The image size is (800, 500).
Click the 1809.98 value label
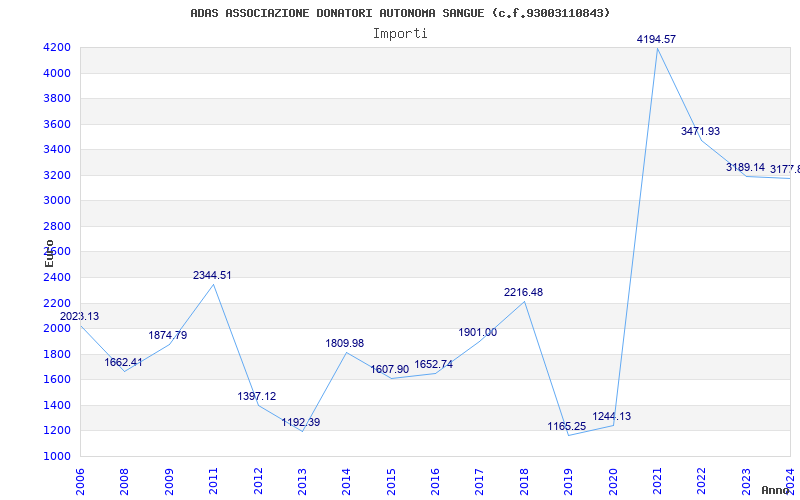(344, 343)
